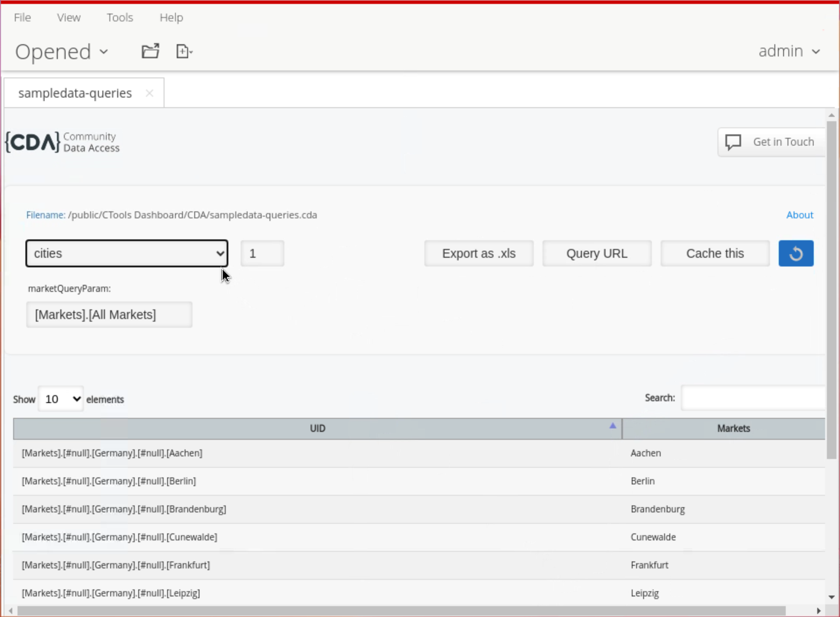This screenshot has width=840, height=617.
Task: Click Export as .xls button
Action: point(479,253)
